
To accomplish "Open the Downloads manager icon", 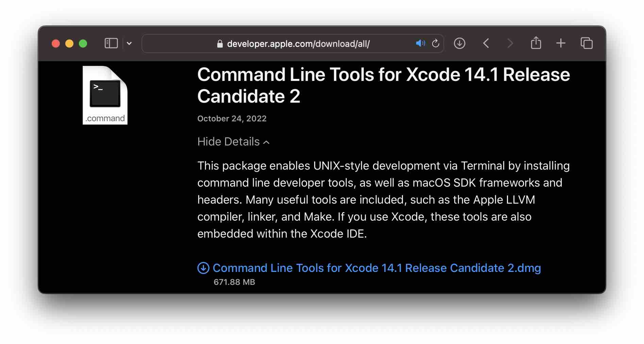I will tap(459, 43).
